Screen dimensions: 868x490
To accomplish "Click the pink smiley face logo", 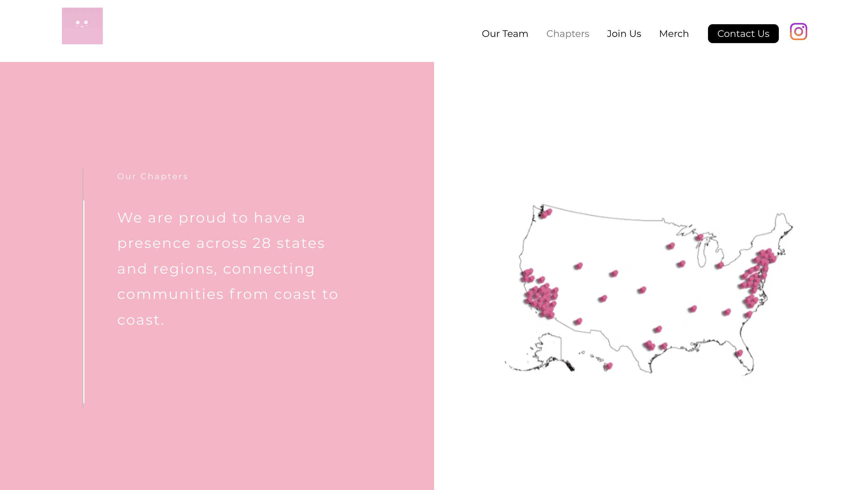I will (82, 26).
